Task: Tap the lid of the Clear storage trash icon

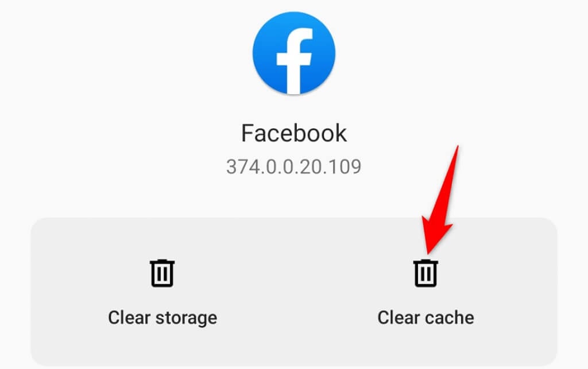Action: [163, 262]
